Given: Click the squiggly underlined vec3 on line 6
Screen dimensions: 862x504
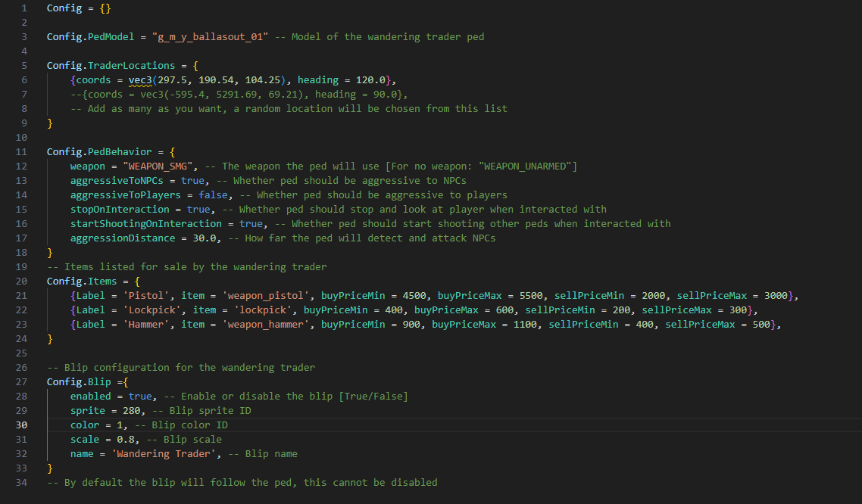Looking at the screenshot, I should (x=140, y=80).
